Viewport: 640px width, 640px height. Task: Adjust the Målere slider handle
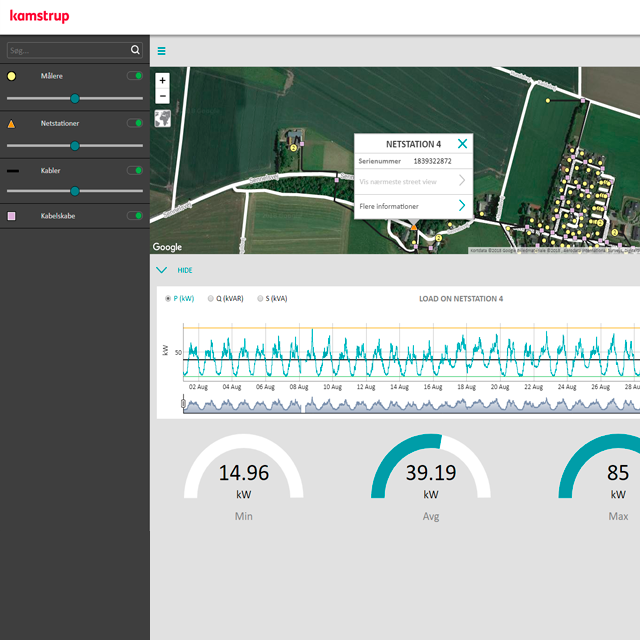(75, 98)
